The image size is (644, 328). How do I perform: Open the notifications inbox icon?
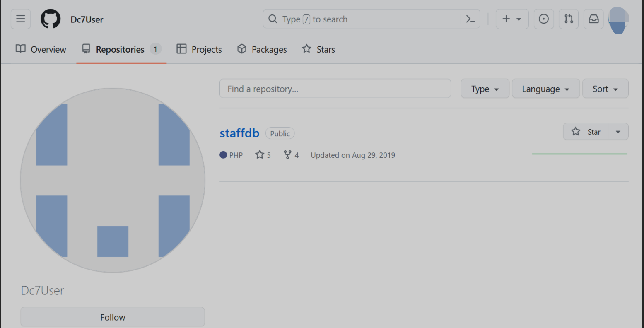(x=593, y=19)
